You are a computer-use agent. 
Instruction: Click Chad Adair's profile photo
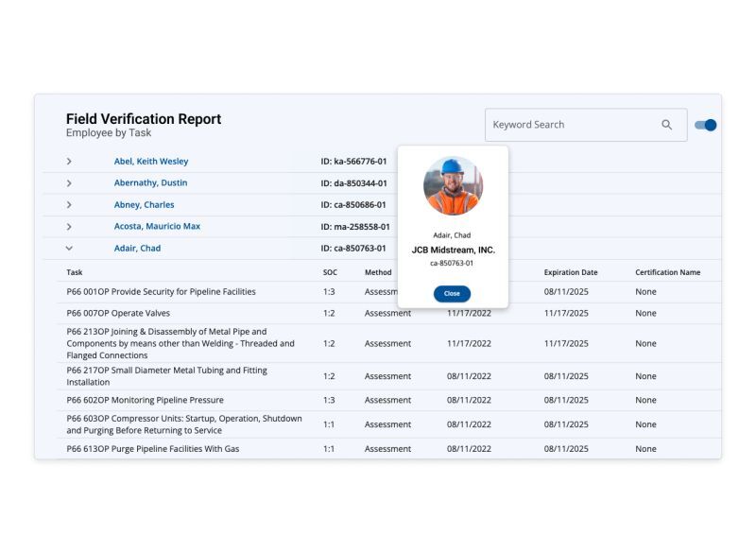(x=453, y=186)
